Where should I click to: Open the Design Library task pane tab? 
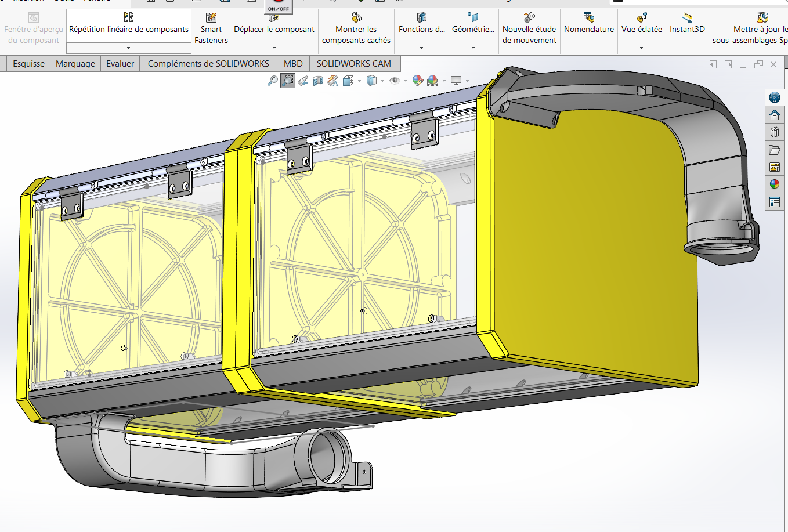click(775, 132)
